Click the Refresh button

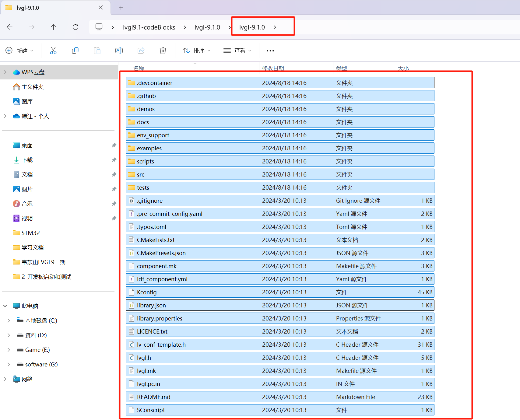click(x=76, y=27)
